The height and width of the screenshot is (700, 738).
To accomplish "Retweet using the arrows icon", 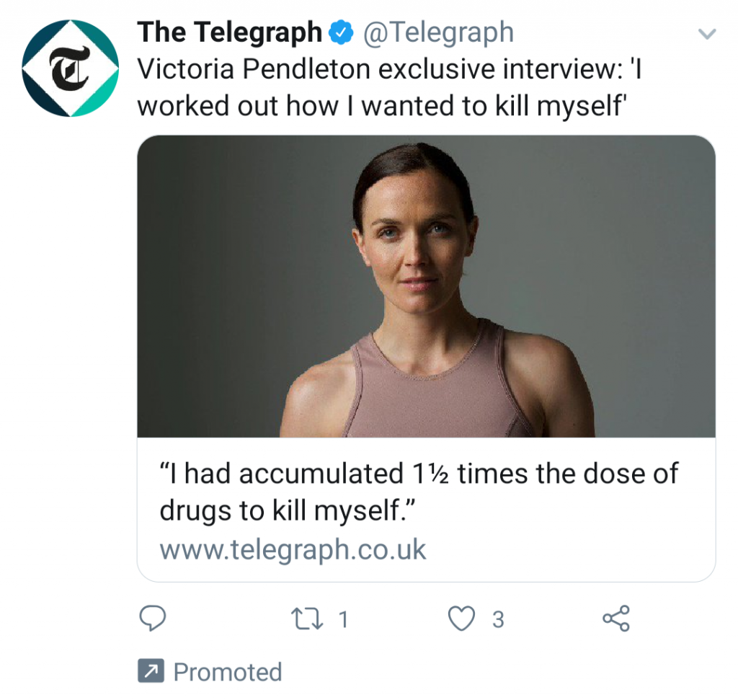I will point(307,619).
